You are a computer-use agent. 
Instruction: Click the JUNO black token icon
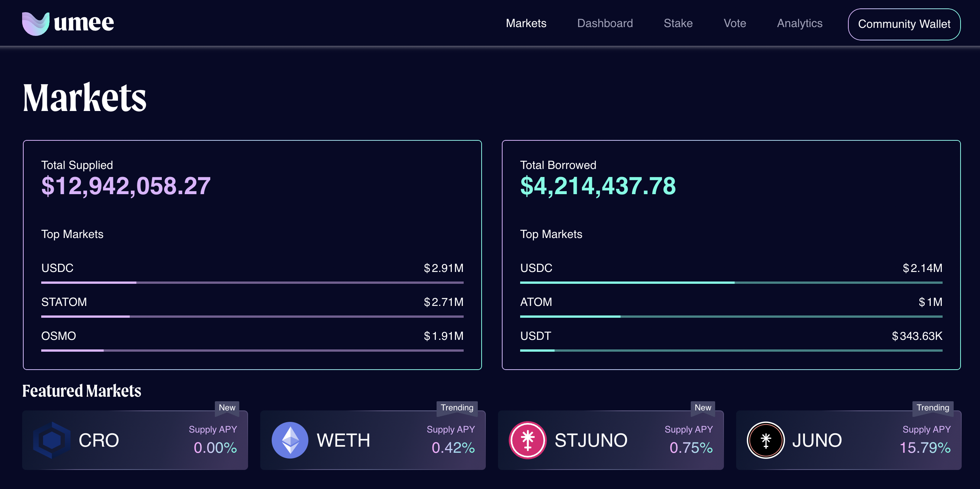pos(766,440)
